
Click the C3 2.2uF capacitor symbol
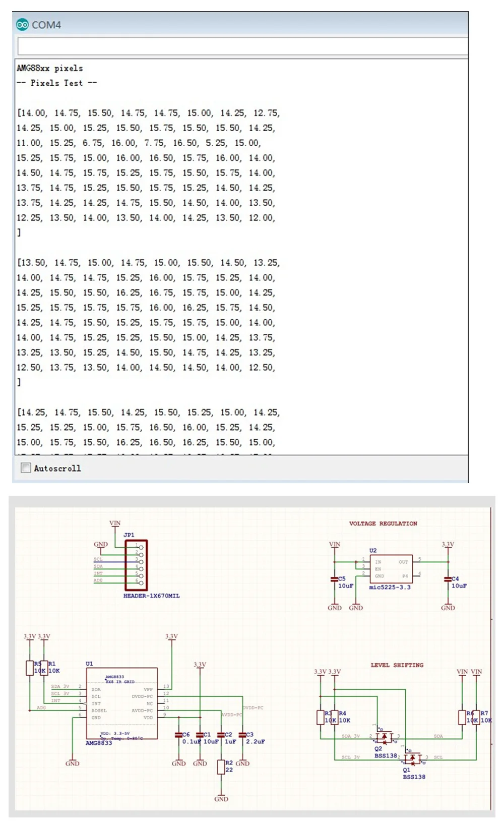(242, 735)
